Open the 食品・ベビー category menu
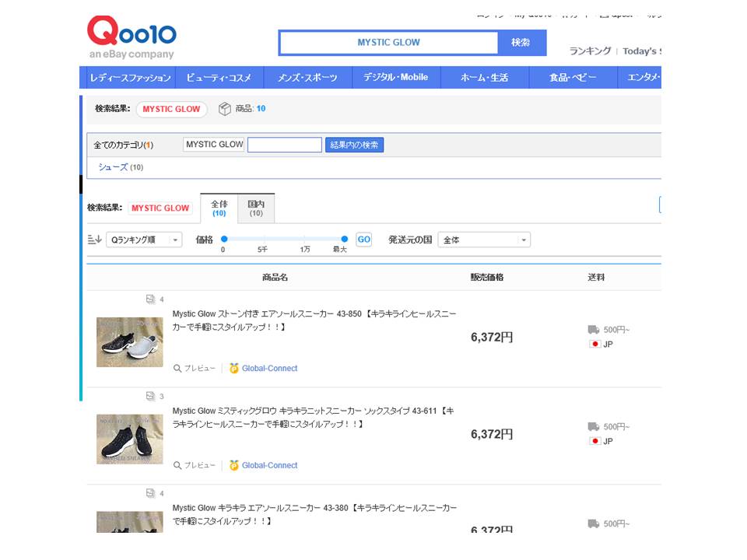This screenshot has width=747, height=560. point(573,77)
